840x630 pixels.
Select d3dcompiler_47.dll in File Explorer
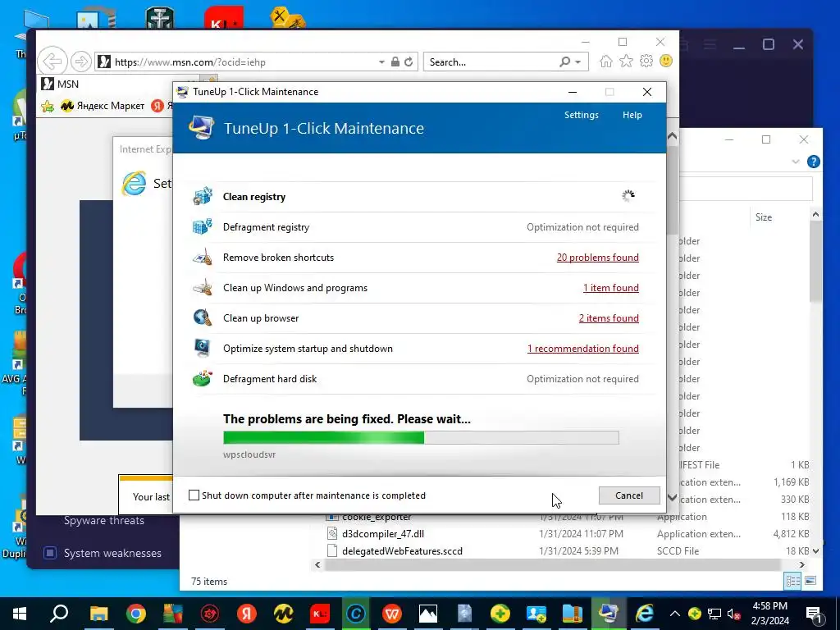pos(382,533)
